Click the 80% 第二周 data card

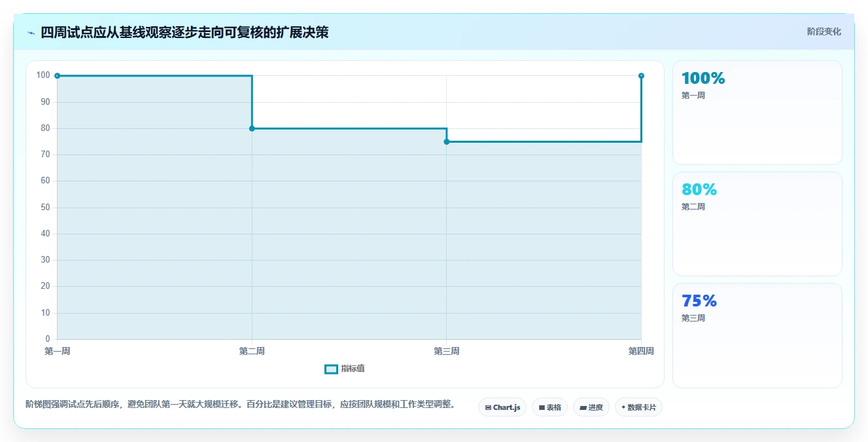pos(757,224)
